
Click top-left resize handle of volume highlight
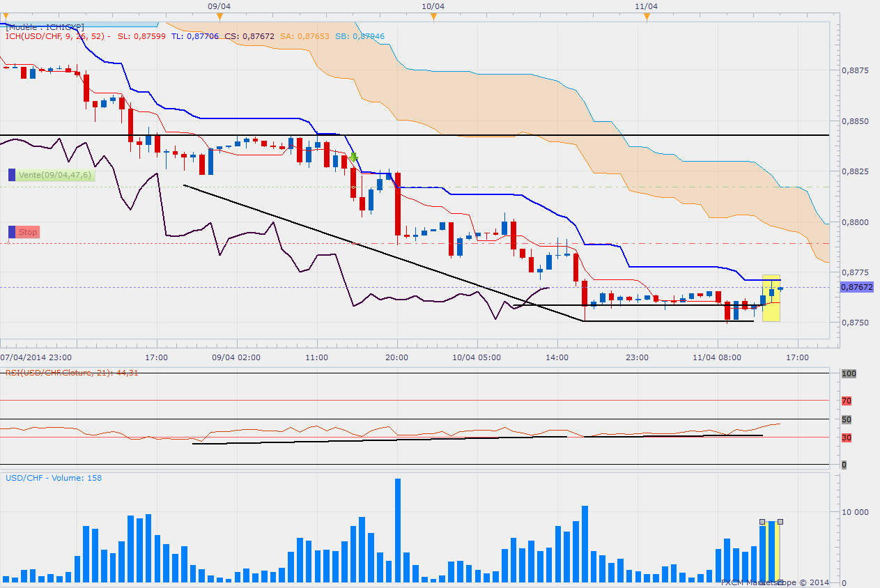tap(762, 522)
